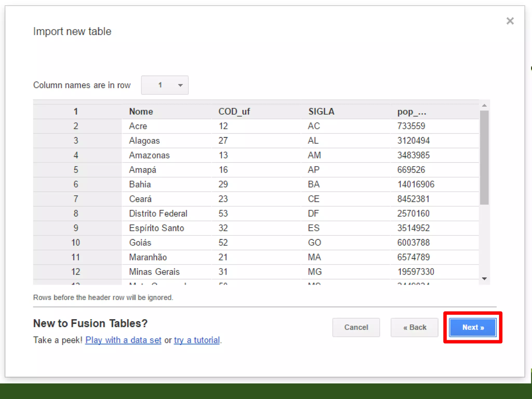Open the try a tutorial link
Viewport: 532px width, 399px height.
pos(197,340)
